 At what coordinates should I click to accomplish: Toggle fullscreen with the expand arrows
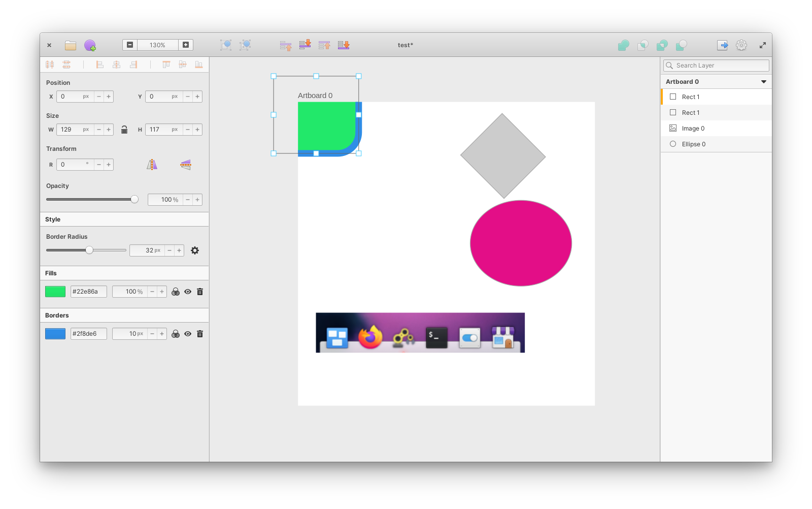coord(762,45)
